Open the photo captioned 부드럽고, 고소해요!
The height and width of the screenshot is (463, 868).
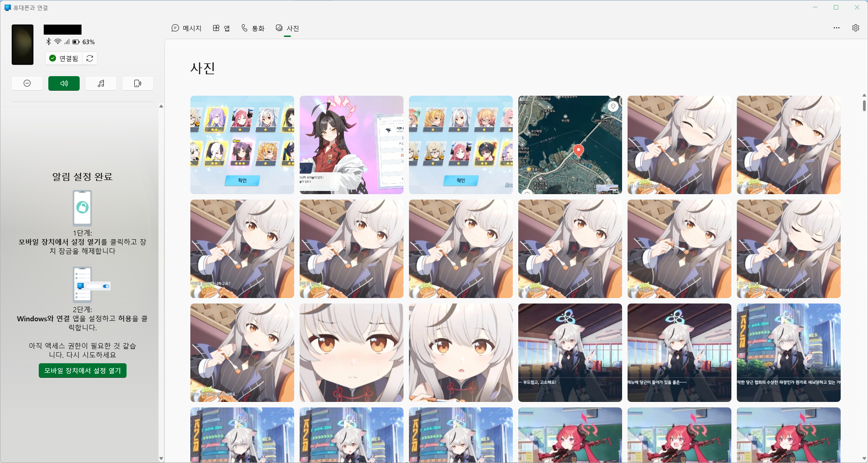point(570,353)
